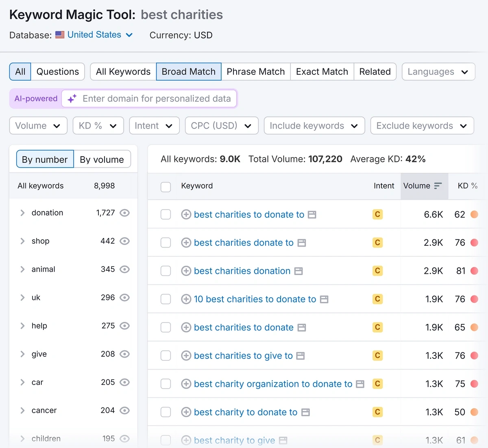Click the By volume button
The width and height of the screenshot is (488, 448).
pos(102,160)
